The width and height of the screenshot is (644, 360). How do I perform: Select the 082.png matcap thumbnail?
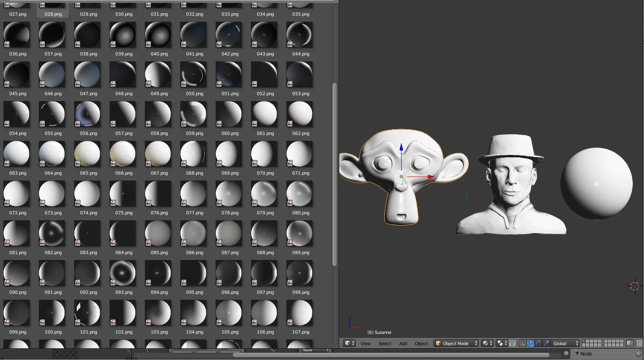(x=52, y=234)
